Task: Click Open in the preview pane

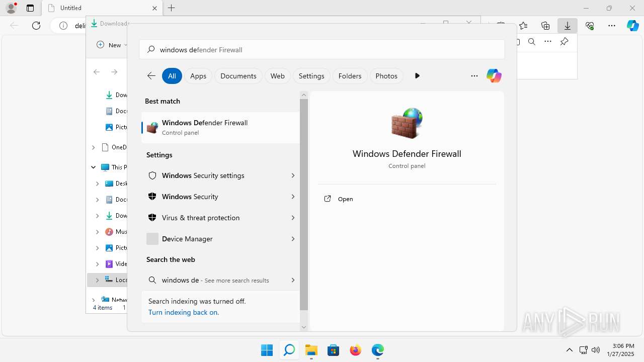Action: point(346,199)
